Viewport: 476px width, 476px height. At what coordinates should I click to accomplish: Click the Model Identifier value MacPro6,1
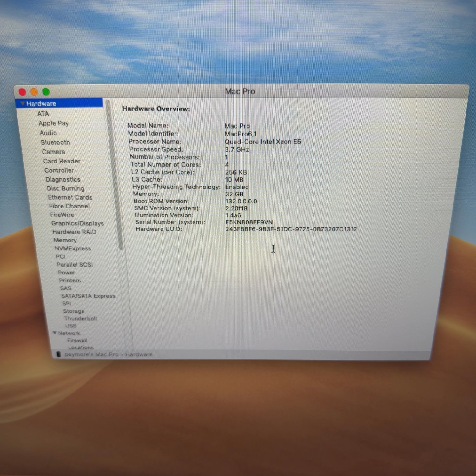click(x=241, y=134)
